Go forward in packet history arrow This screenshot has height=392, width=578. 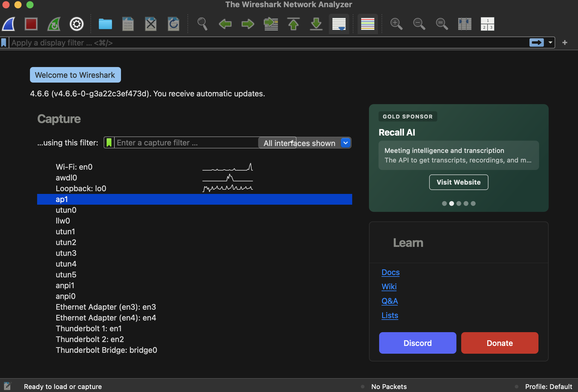[248, 24]
